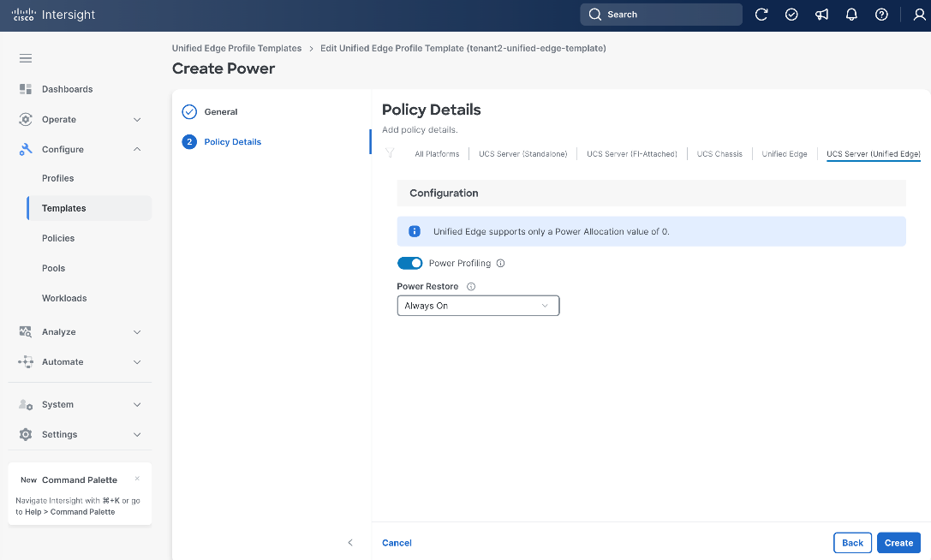Open announcements megaphone icon
The image size is (931, 560).
(x=821, y=15)
